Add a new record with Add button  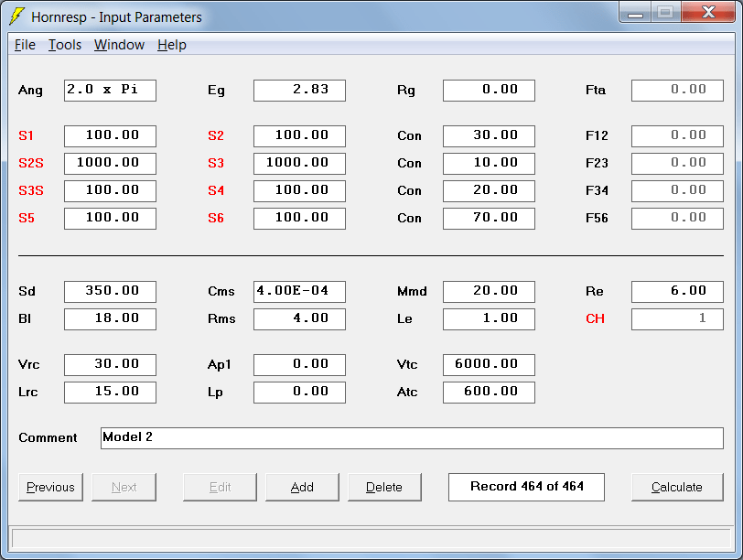click(x=302, y=487)
